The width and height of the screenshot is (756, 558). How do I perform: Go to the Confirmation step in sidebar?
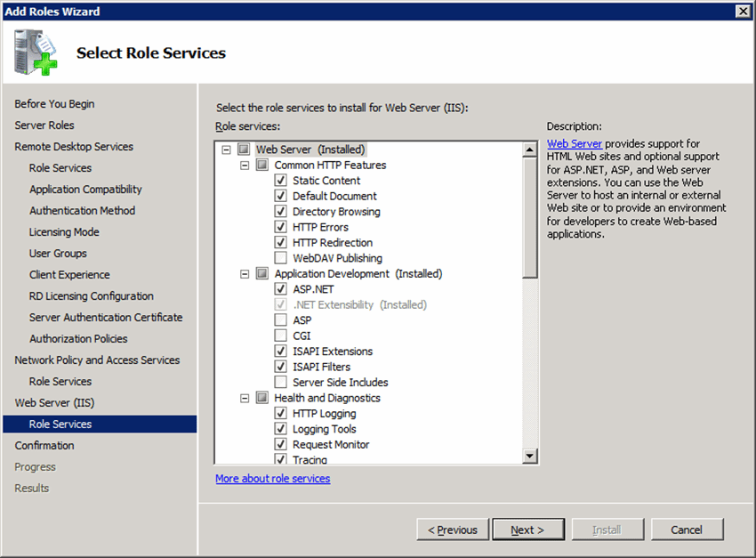pyautogui.click(x=44, y=446)
